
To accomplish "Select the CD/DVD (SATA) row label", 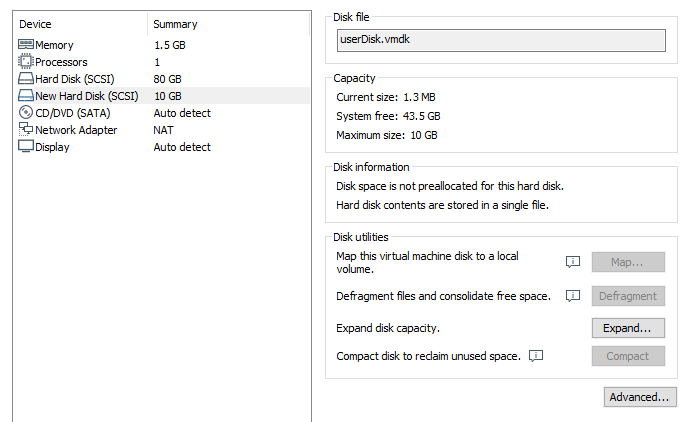I will click(x=73, y=113).
